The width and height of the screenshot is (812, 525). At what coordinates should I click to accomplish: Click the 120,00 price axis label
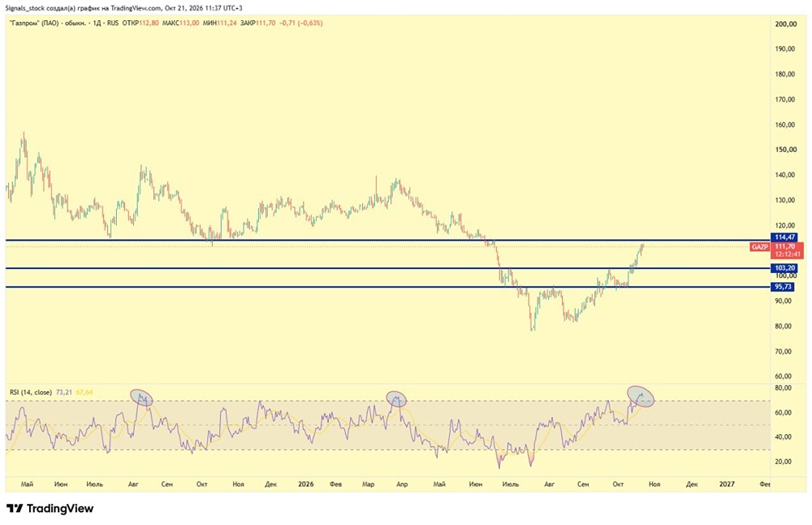tap(785, 225)
